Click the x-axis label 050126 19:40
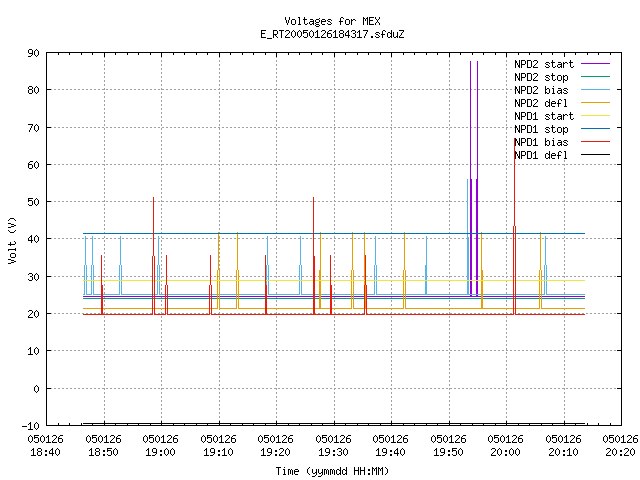The width and height of the screenshot is (640, 480). coord(391,446)
